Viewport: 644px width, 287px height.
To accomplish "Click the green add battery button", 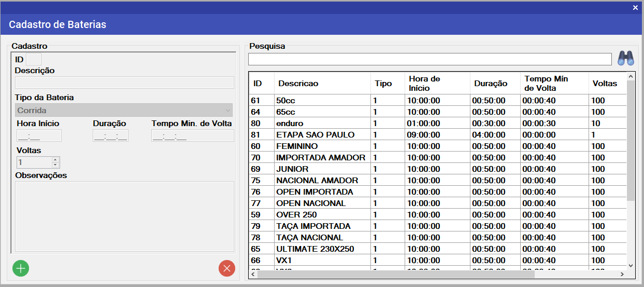I will tap(21, 268).
